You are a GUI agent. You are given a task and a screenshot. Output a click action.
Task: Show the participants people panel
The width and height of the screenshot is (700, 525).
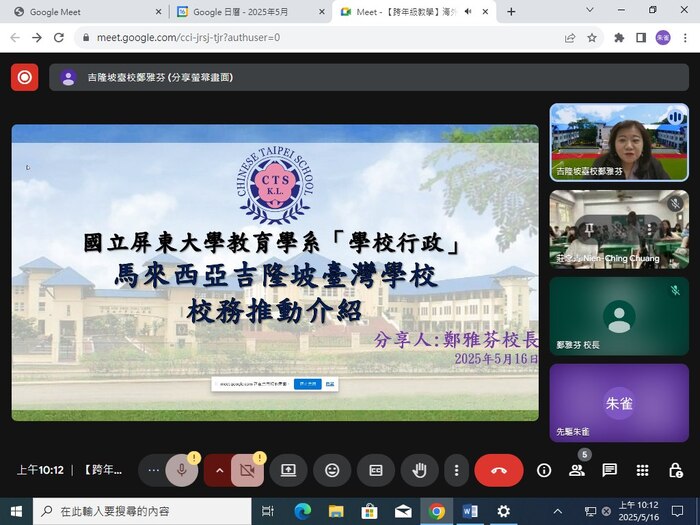[577, 470]
